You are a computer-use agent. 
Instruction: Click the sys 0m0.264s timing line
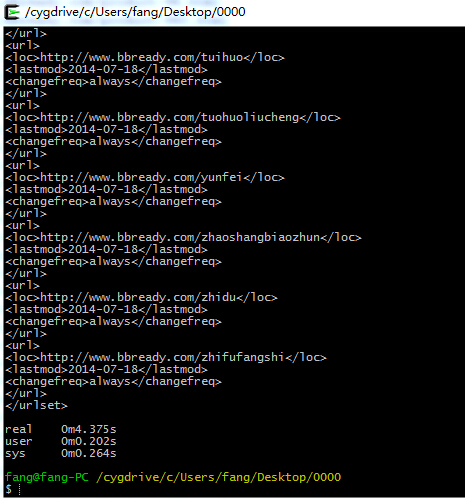point(61,453)
